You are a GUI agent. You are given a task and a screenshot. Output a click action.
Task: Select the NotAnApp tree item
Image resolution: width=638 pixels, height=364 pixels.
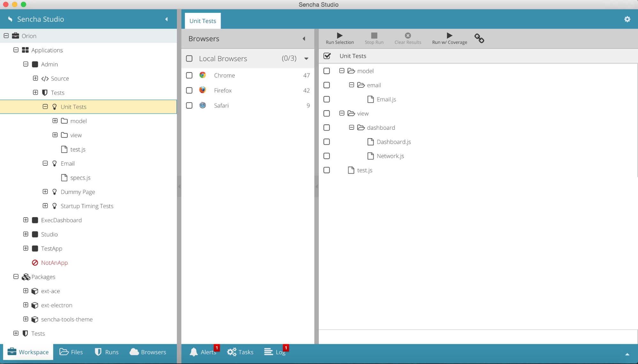54,263
